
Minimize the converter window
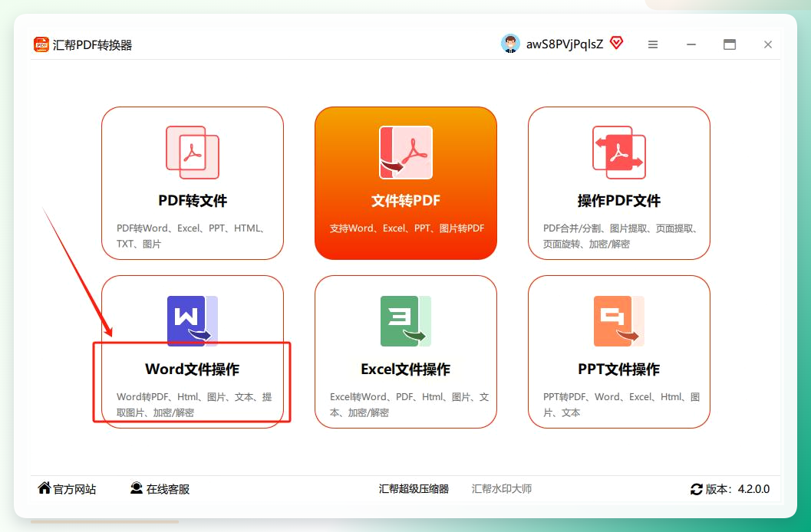691,44
